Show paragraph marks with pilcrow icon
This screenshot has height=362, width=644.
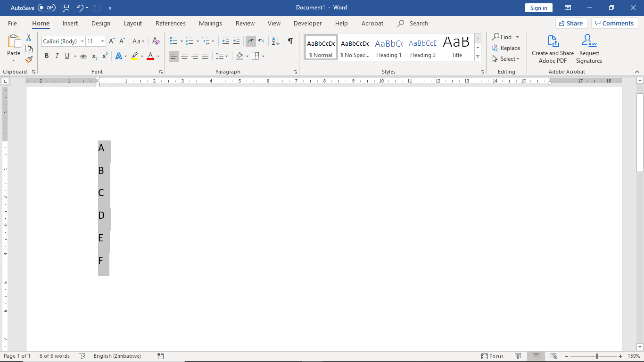point(290,41)
